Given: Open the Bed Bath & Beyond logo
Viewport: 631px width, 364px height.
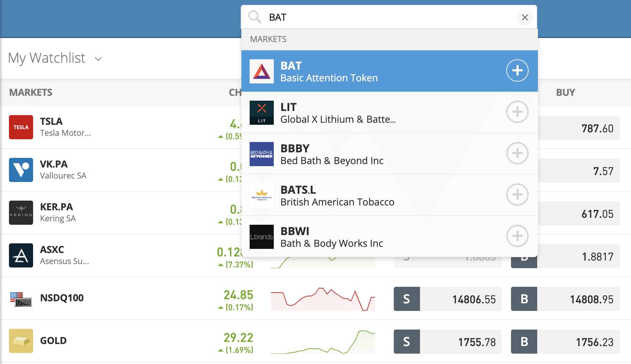Looking at the screenshot, I should tap(262, 154).
